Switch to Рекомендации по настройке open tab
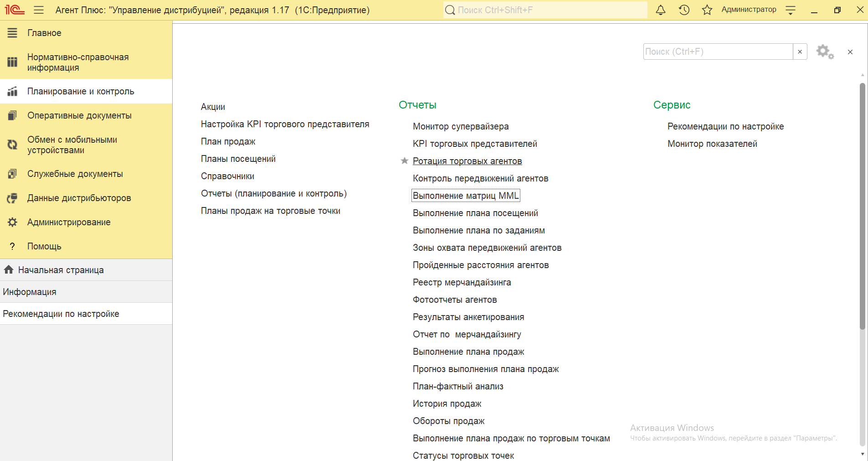 coord(86,314)
